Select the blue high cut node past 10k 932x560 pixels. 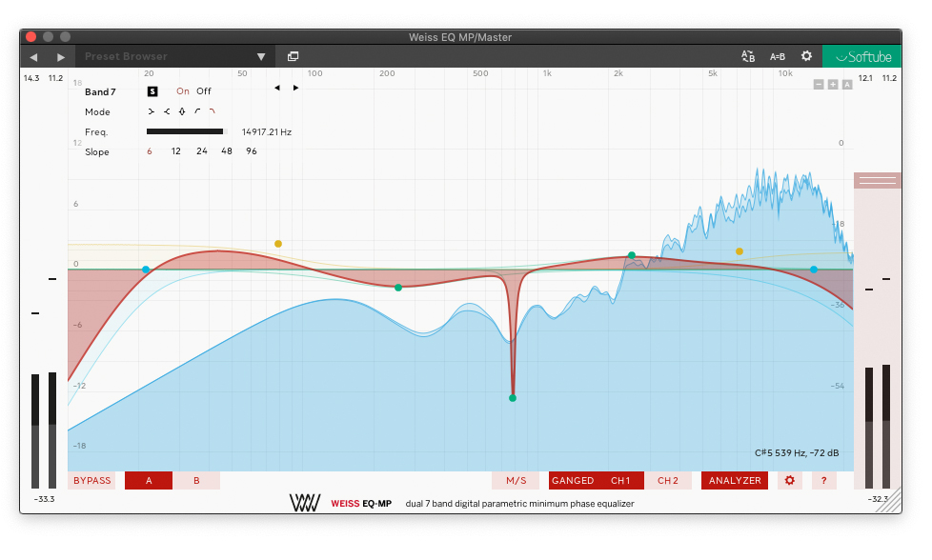click(x=814, y=270)
